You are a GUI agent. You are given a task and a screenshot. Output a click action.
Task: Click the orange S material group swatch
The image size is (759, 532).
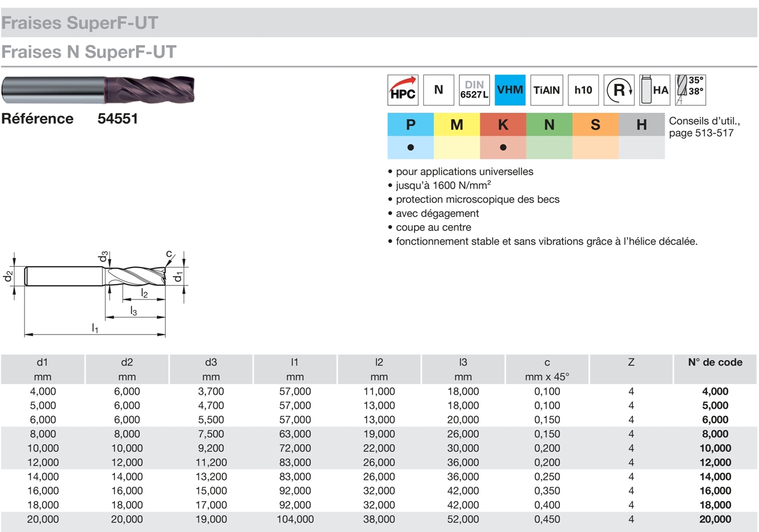tap(596, 124)
